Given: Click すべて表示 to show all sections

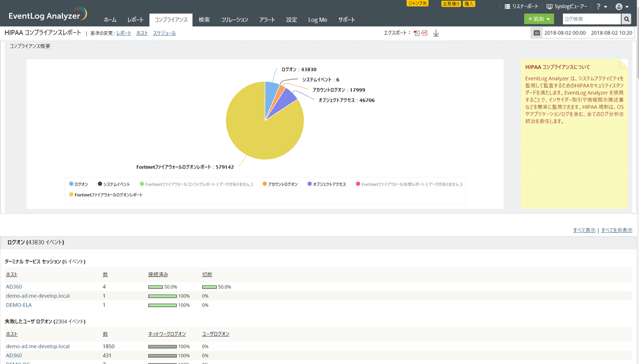Looking at the screenshot, I should tap(584, 229).
